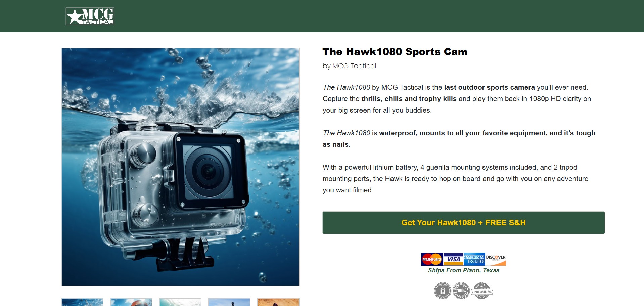644x306 pixels.
Task: Click the Discover Network card icon
Action: (x=496, y=259)
